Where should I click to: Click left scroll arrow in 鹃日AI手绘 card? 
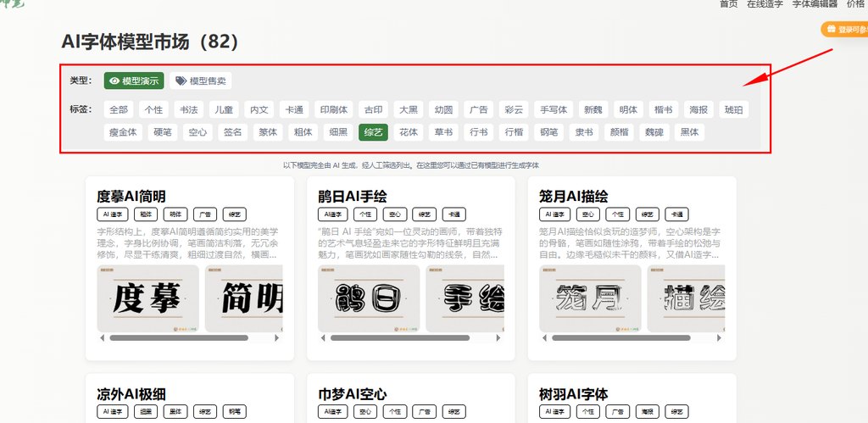(x=323, y=337)
